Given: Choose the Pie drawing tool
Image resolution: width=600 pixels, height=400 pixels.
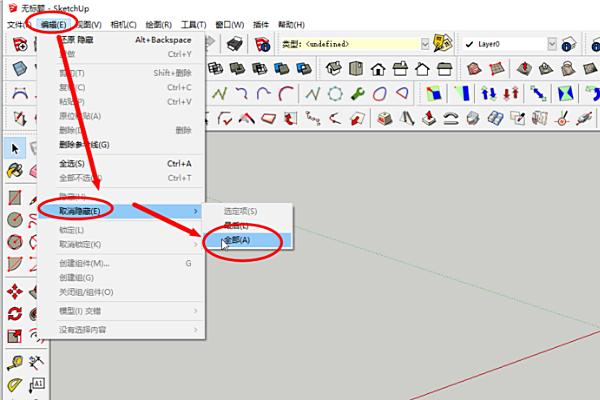Looking at the screenshot, I should 15,264.
